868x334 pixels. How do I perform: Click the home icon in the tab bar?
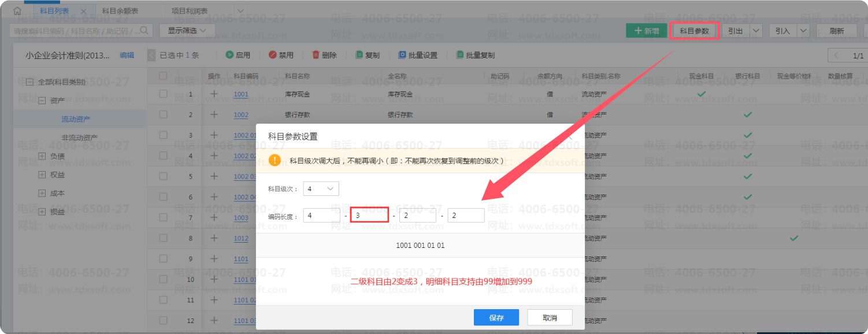pyautogui.click(x=17, y=11)
